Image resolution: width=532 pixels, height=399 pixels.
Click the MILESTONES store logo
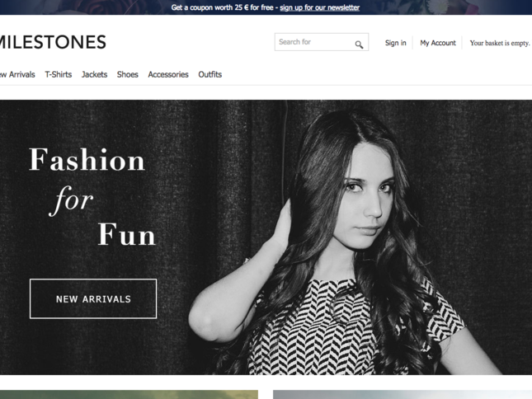click(53, 42)
